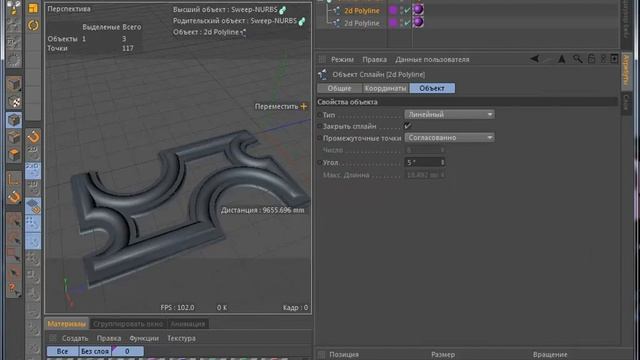Viewport: 640px width, 360px height.
Task: Click the up arrow in Attribute manager
Action: click(x=562, y=59)
